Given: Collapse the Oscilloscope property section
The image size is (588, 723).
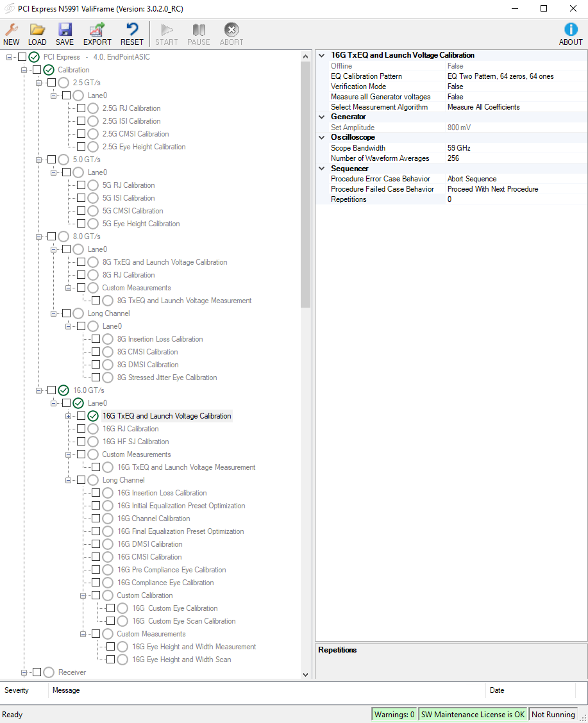Looking at the screenshot, I should 322,137.
